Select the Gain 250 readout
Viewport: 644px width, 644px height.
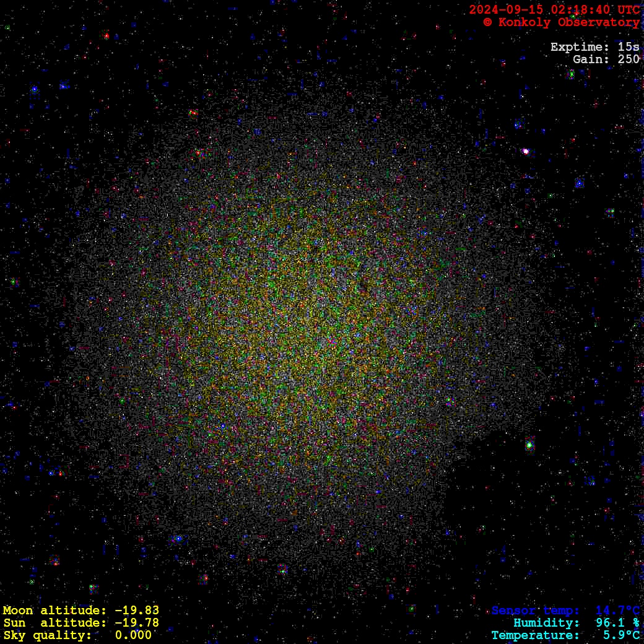coord(606,59)
